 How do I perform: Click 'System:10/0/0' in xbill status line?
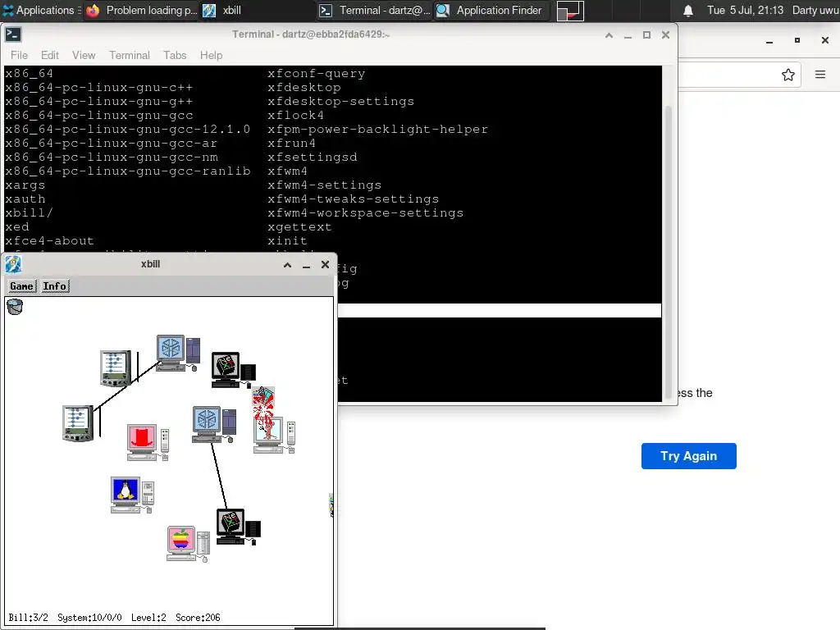tap(89, 618)
